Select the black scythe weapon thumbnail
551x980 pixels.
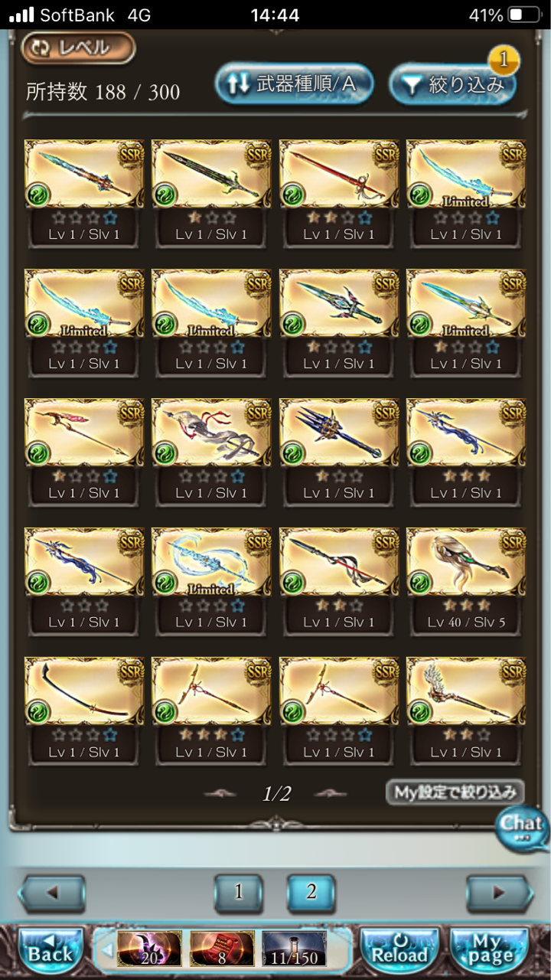84,711
